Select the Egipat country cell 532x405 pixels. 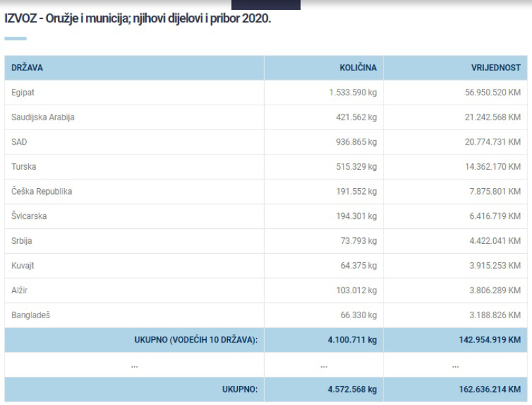point(135,93)
